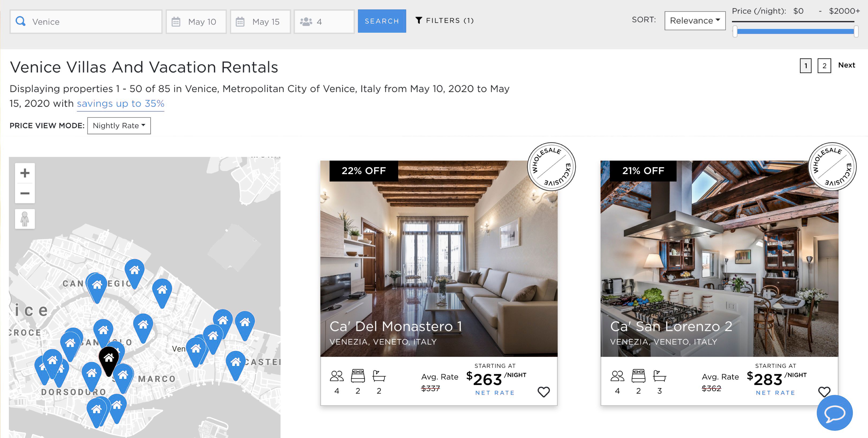Viewport: 868px width, 438px height.
Task: Select results page 1
Action: (x=806, y=66)
